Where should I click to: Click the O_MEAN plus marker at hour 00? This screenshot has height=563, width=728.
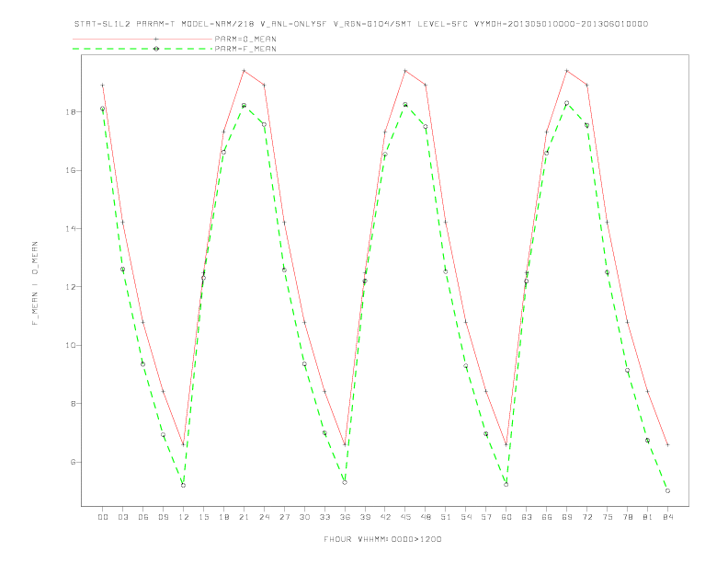[103, 86]
